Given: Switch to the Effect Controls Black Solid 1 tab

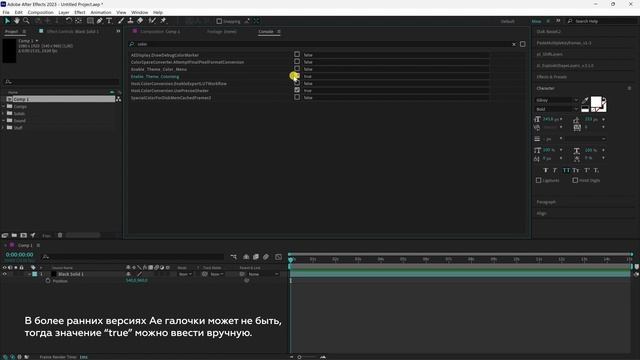Looking at the screenshot, I should coord(73,31).
